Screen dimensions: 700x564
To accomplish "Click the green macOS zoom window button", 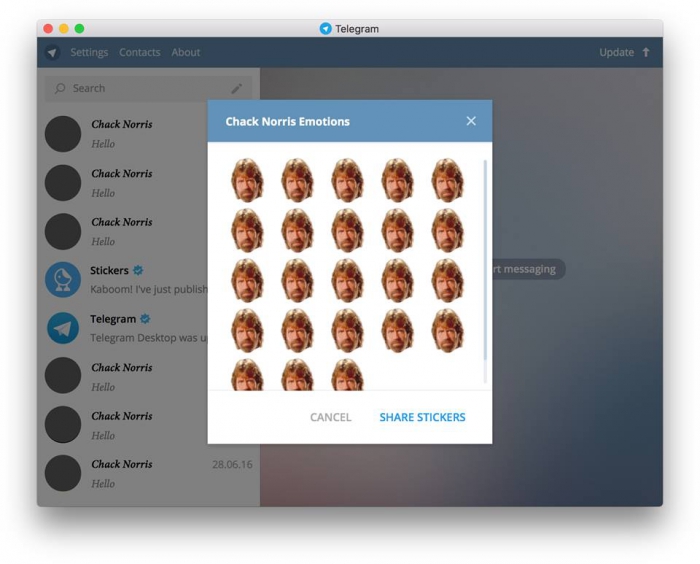I will 79,29.
